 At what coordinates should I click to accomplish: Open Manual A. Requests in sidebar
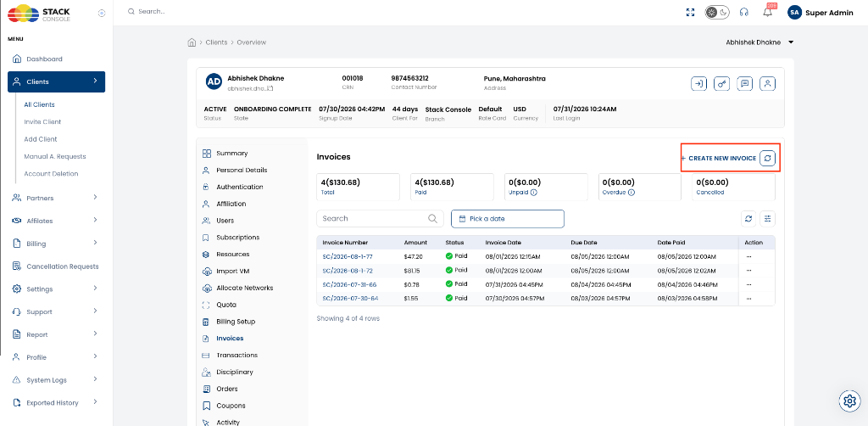[x=55, y=156]
